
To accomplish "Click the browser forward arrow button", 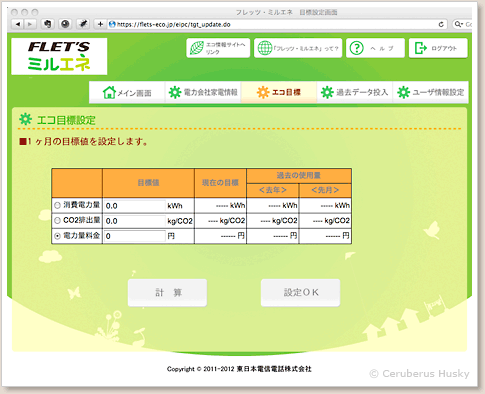I will click(30, 24).
